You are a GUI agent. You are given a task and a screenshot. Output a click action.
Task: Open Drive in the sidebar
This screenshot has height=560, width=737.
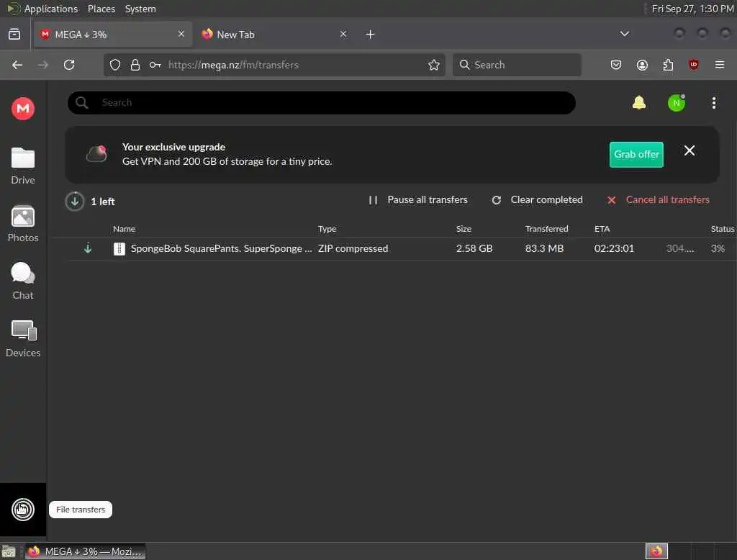(22, 166)
